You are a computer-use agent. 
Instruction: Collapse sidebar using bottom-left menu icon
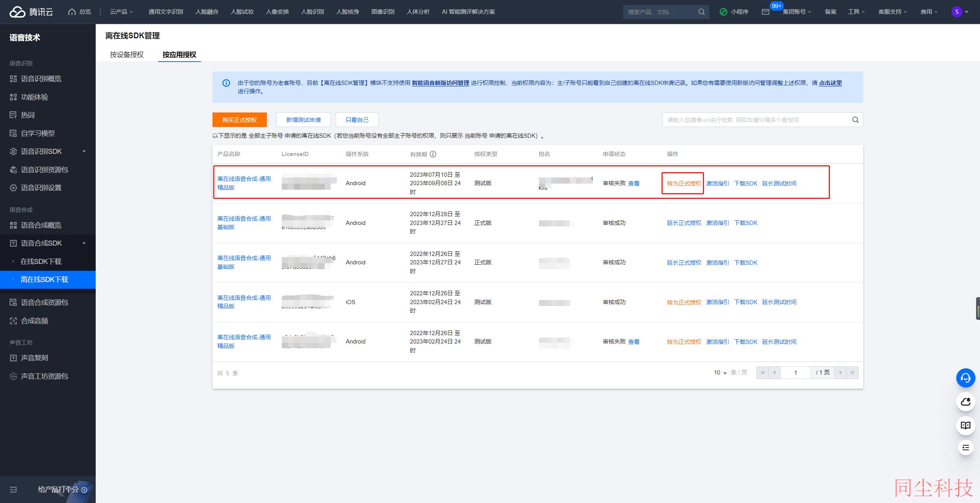(13, 490)
